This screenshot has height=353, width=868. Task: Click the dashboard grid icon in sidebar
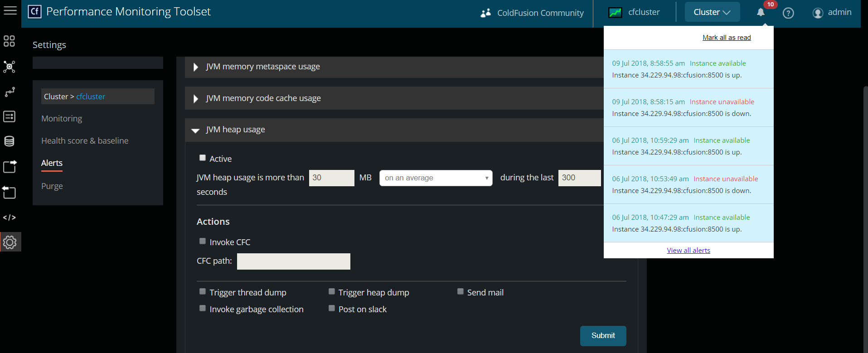pos(9,41)
